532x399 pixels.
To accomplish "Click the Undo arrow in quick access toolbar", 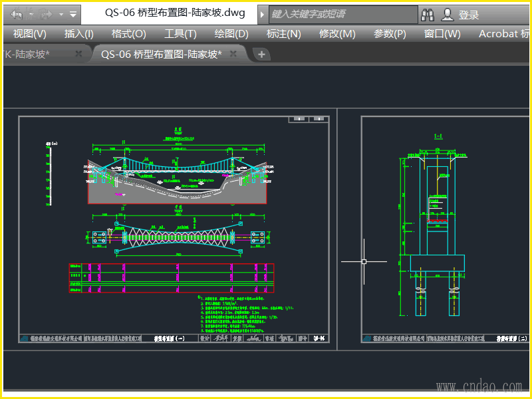I will click(17, 14).
